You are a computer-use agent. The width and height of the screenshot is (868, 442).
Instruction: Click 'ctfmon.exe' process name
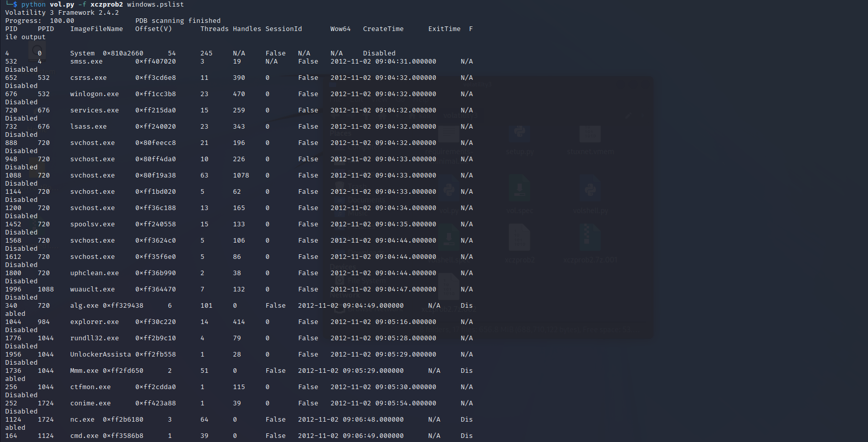[91, 387]
